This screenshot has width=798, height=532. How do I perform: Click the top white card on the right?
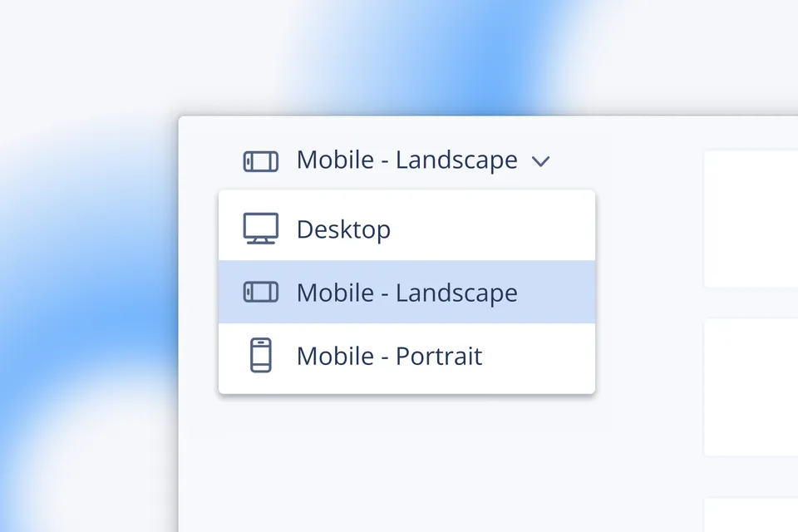tap(751, 218)
